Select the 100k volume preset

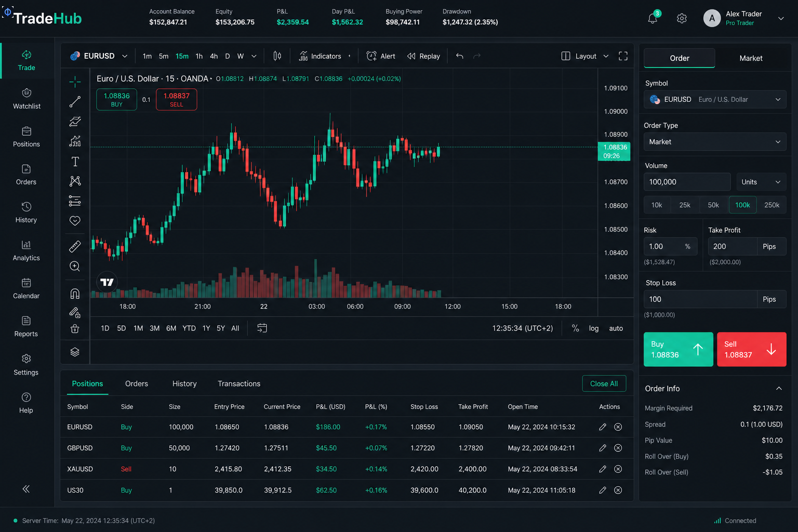(x=742, y=205)
